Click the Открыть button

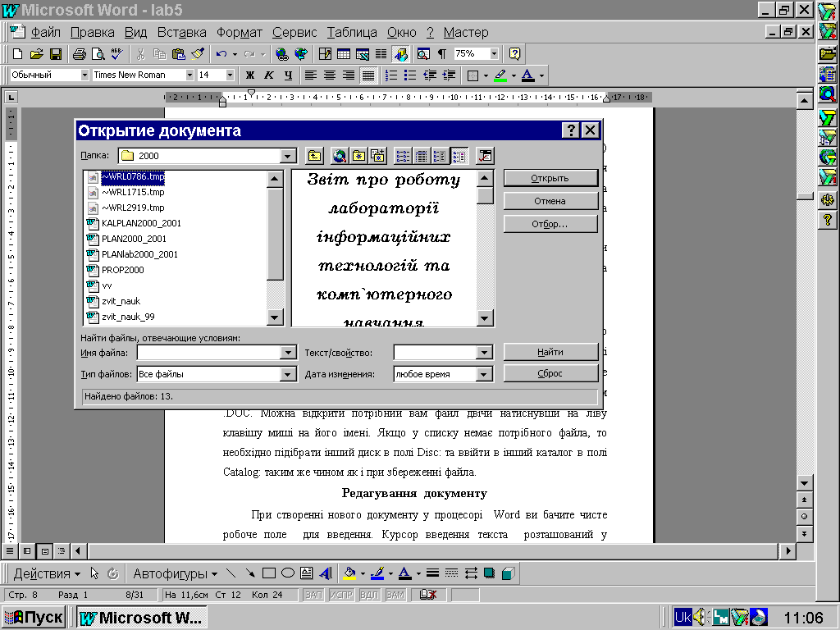[550, 178]
